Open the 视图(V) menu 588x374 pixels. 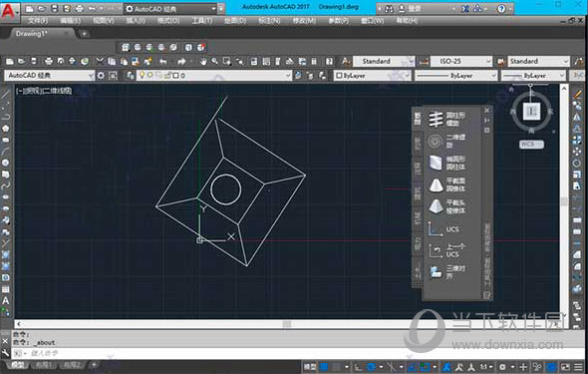[x=104, y=21]
